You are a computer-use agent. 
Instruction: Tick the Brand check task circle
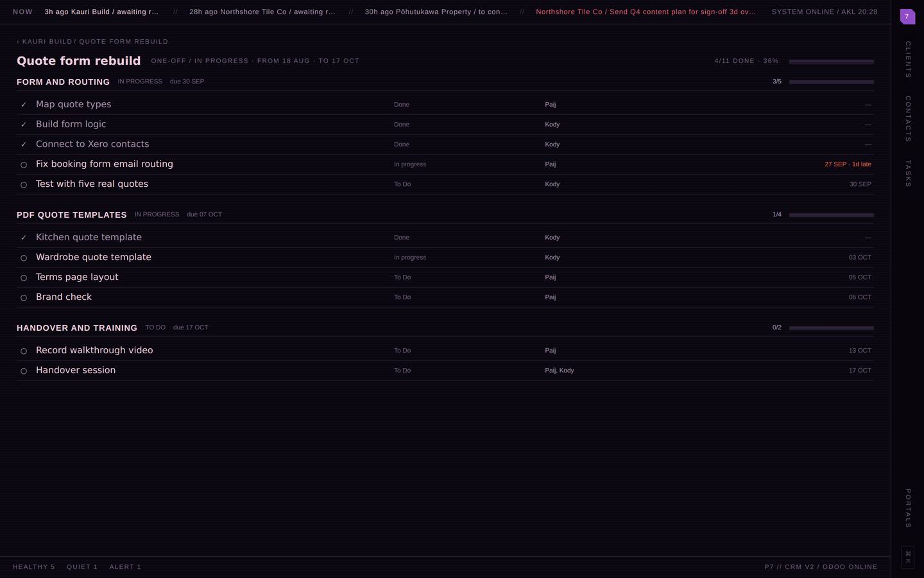(24, 298)
